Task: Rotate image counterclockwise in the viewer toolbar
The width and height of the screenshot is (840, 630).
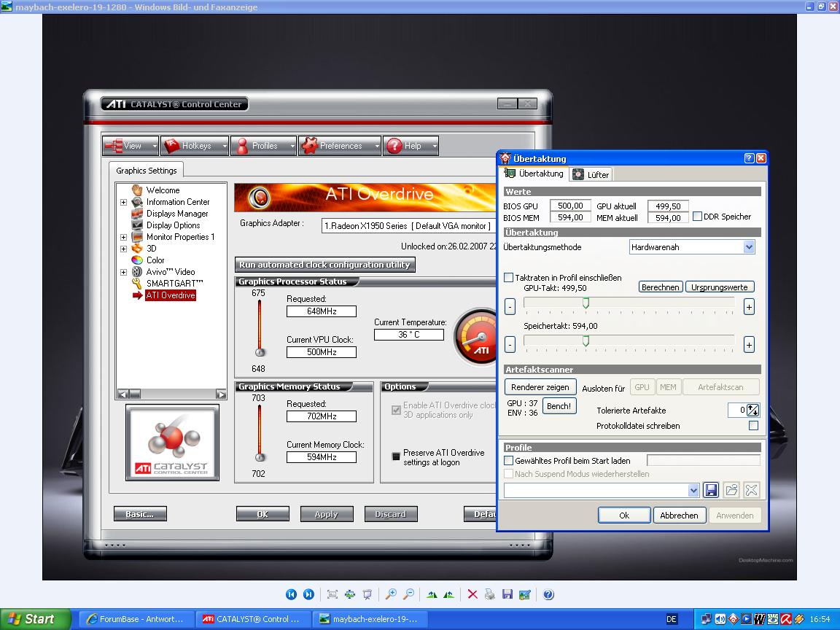Action: click(x=449, y=594)
